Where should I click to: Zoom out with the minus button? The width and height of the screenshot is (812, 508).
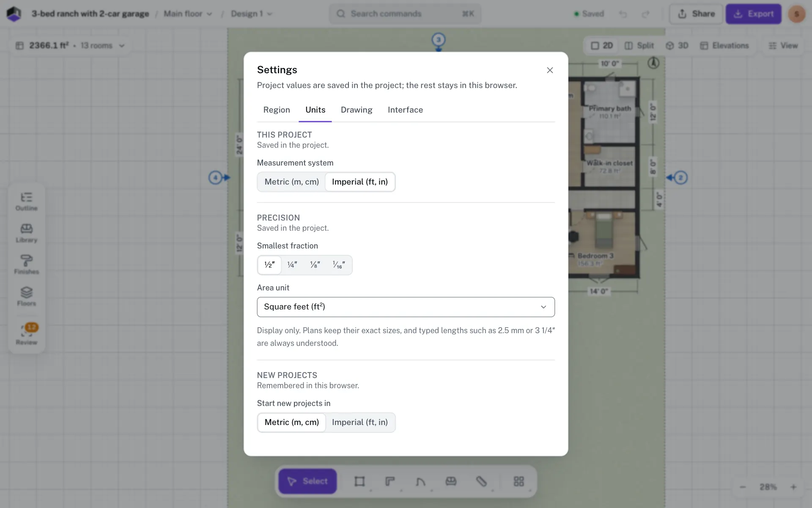(x=743, y=487)
